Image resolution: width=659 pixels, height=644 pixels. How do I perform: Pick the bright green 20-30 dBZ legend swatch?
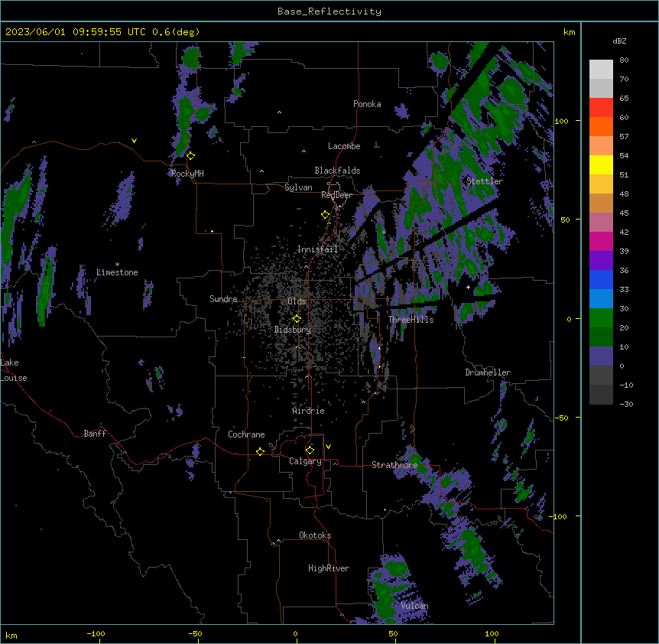[x=601, y=318]
